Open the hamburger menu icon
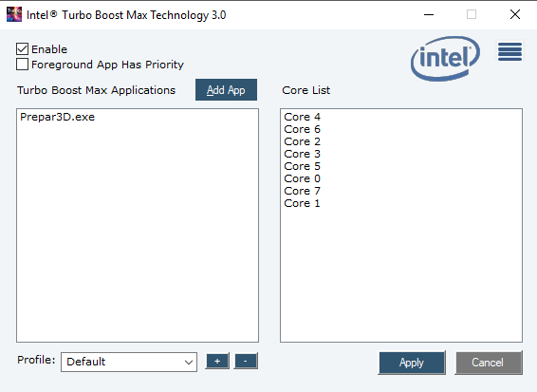Image resolution: width=537 pixels, height=392 pixels. pyautogui.click(x=509, y=51)
